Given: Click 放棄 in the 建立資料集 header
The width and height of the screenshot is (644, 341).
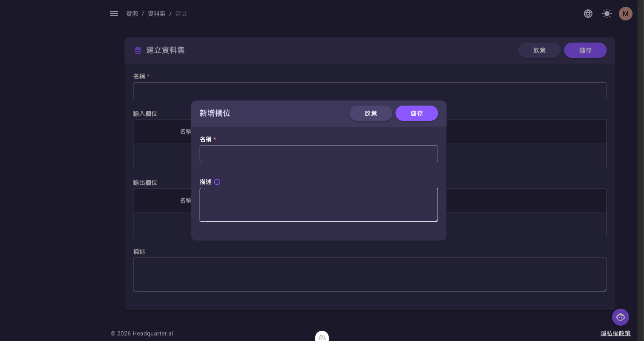Looking at the screenshot, I should pos(540,50).
